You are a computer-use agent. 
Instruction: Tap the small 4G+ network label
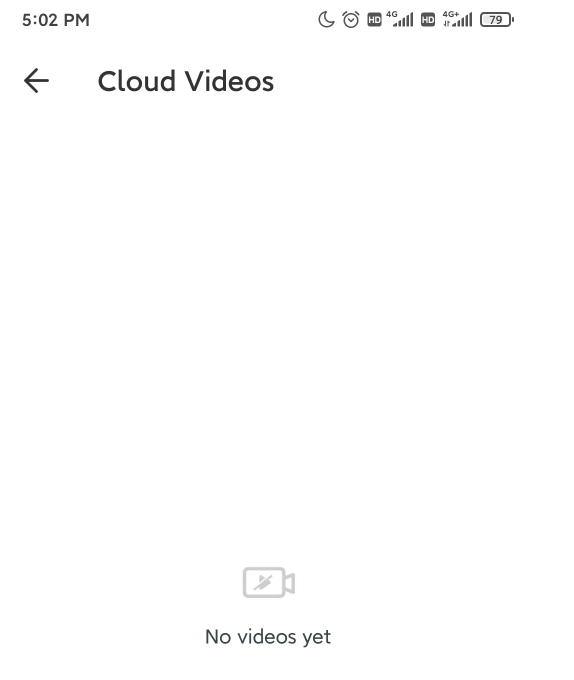[x=450, y=14]
